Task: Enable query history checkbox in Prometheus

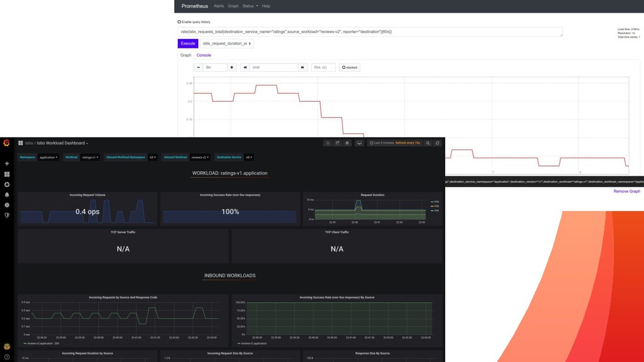Action: [x=179, y=22]
